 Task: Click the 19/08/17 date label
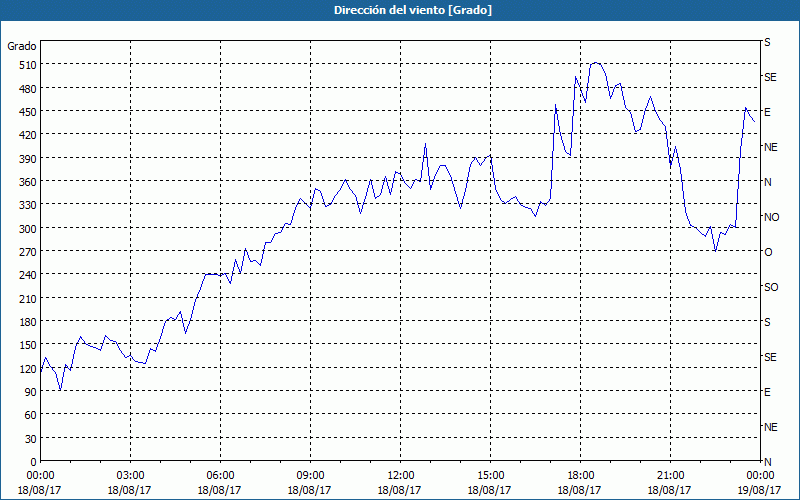(x=759, y=490)
